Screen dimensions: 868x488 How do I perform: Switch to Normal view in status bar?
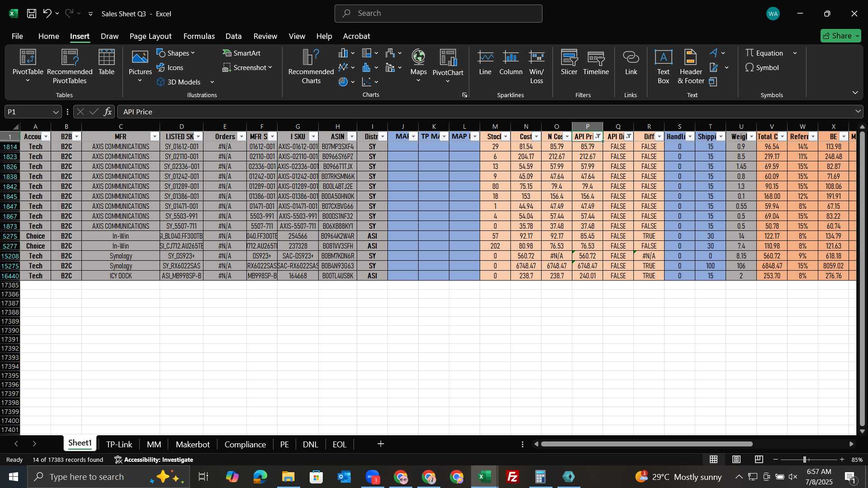click(x=714, y=460)
